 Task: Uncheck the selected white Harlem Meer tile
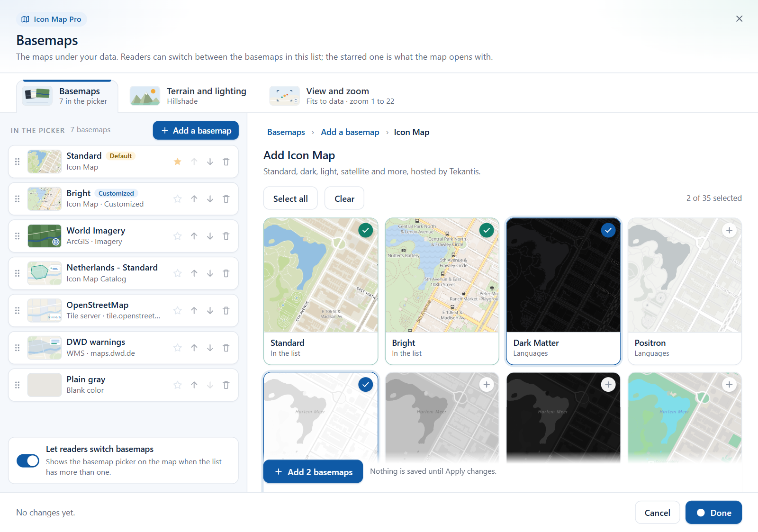click(x=365, y=384)
